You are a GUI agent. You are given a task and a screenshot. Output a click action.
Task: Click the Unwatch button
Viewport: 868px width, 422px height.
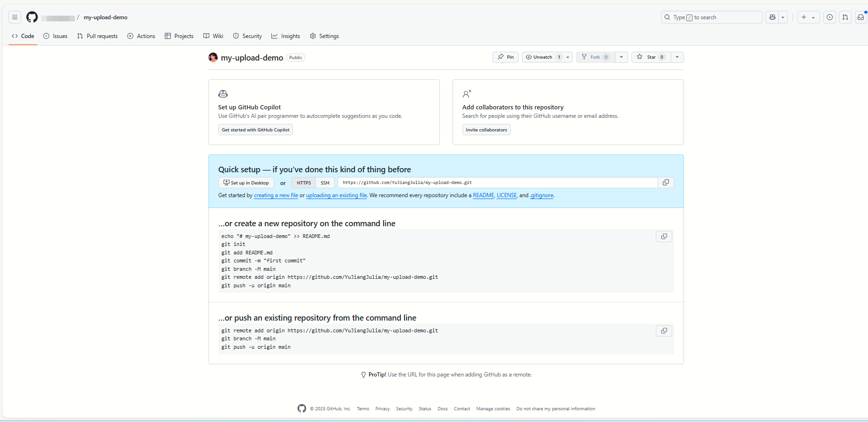(x=544, y=57)
